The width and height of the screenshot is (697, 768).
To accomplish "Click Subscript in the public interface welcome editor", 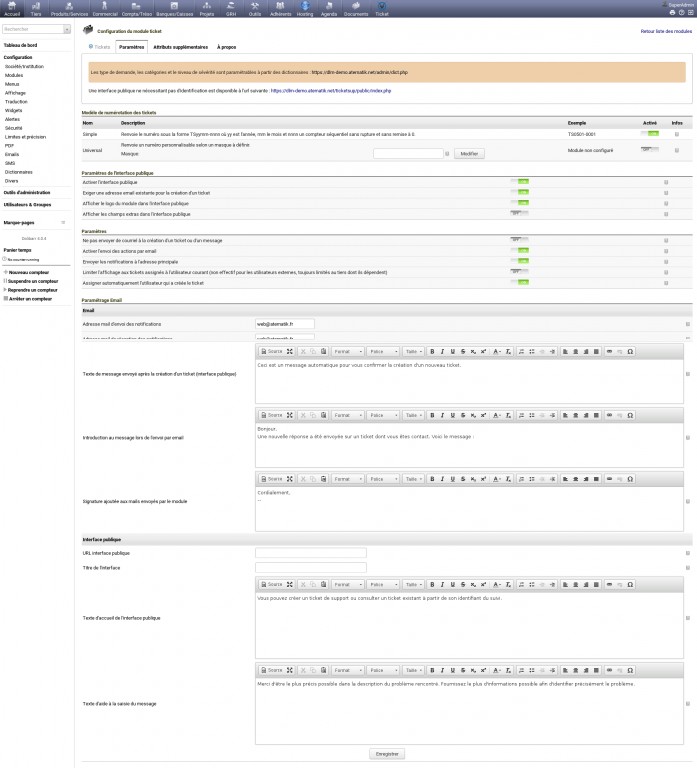I will [x=473, y=584].
